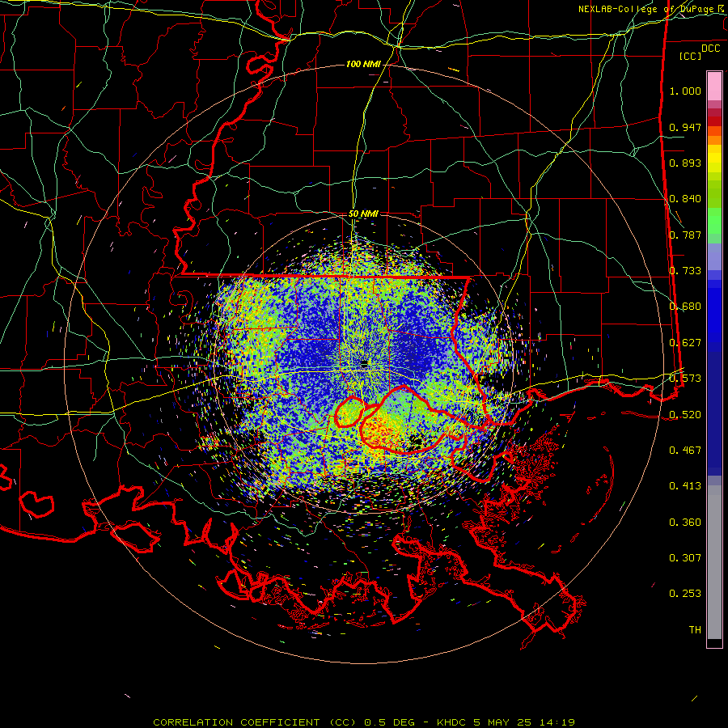Click the 100 NMI range ring label
Viewport: 728px width, 728px height.
(x=363, y=64)
